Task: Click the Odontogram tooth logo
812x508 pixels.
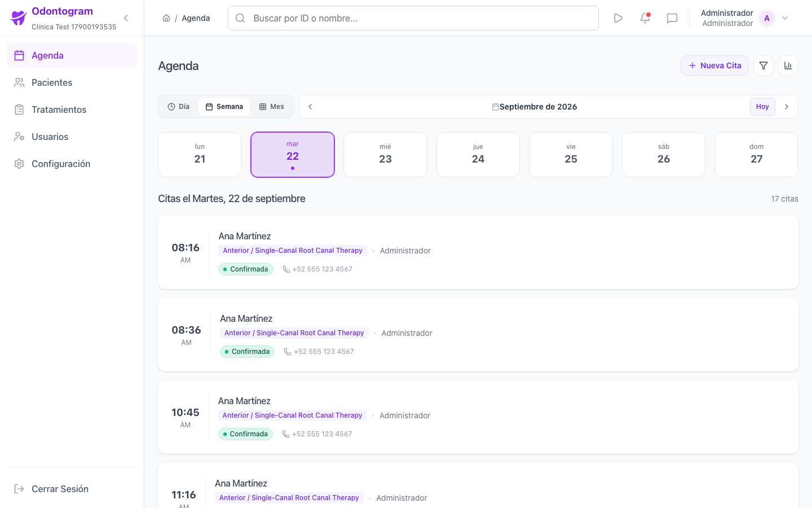Action: (x=18, y=18)
